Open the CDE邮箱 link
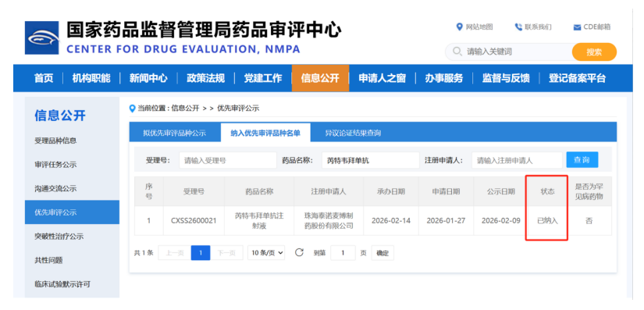The height and width of the screenshot is (310, 644). (596, 27)
